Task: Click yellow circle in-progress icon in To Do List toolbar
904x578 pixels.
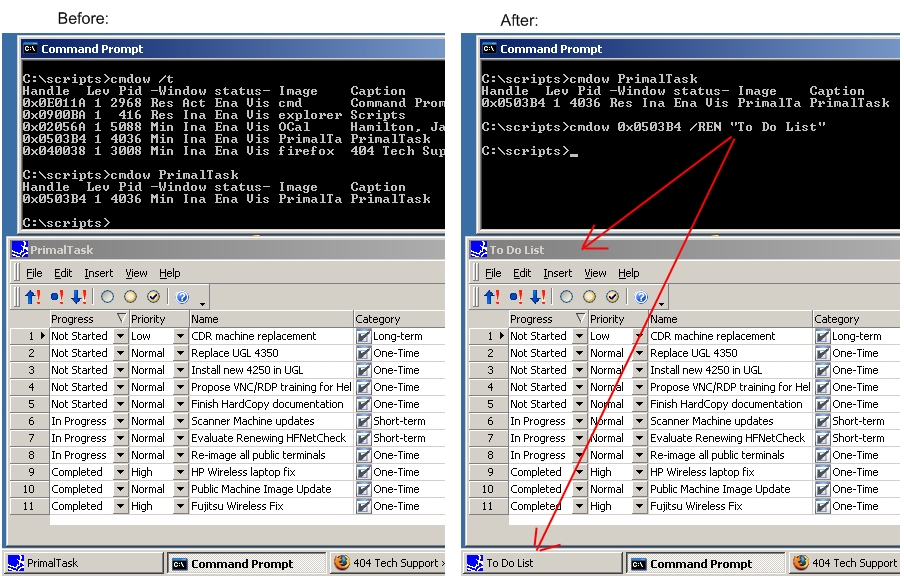Action: (x=589, y=297)
